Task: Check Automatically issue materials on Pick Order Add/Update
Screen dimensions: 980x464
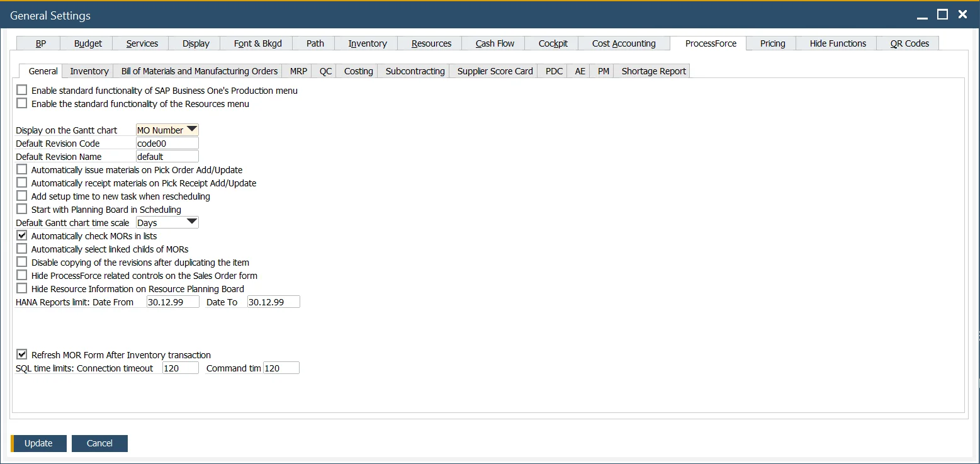Action: point(22,169)
